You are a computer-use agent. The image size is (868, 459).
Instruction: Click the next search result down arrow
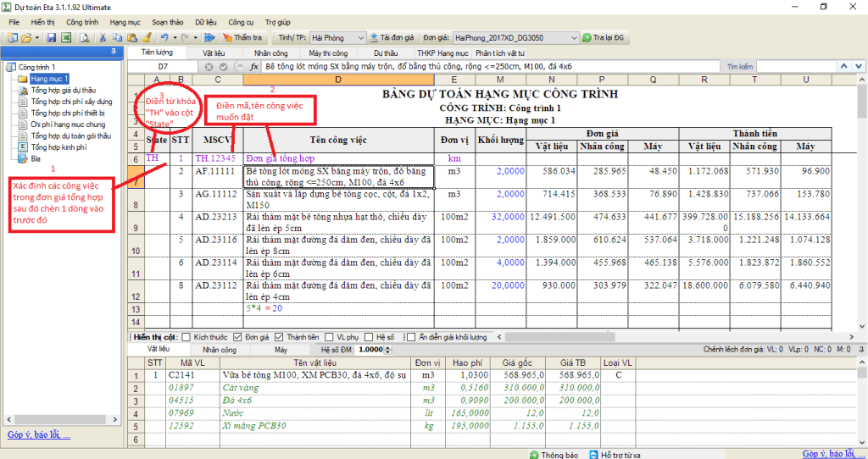tap(857, 66)
